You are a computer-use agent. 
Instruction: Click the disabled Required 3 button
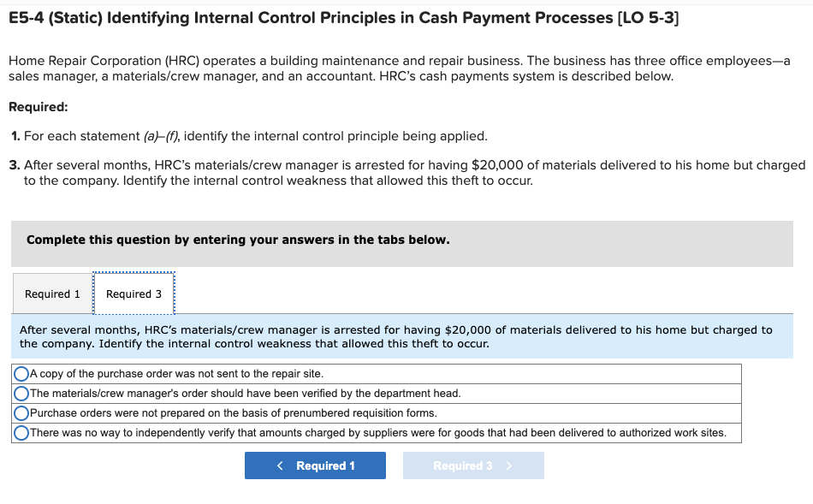coord(473,465)
